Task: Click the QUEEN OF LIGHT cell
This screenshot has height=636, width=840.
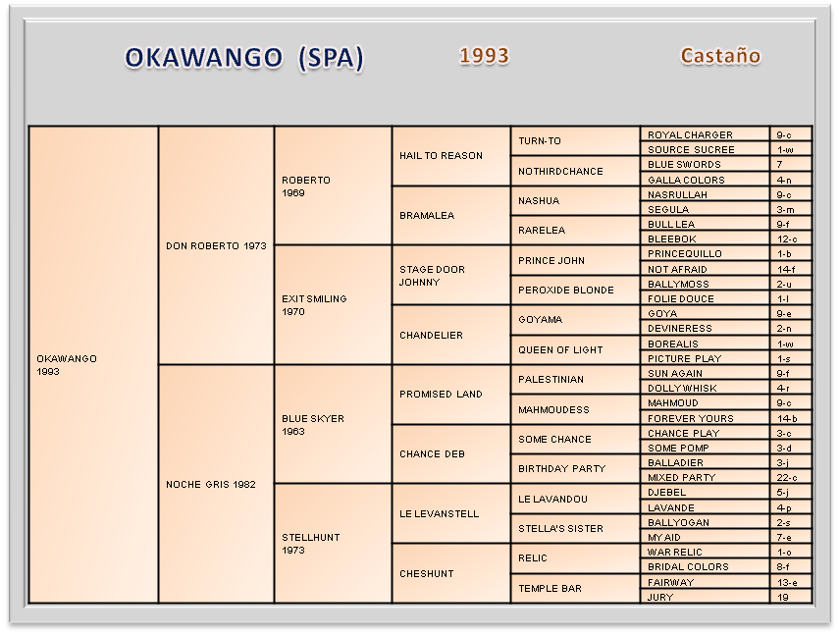Action: click(575, 349)
